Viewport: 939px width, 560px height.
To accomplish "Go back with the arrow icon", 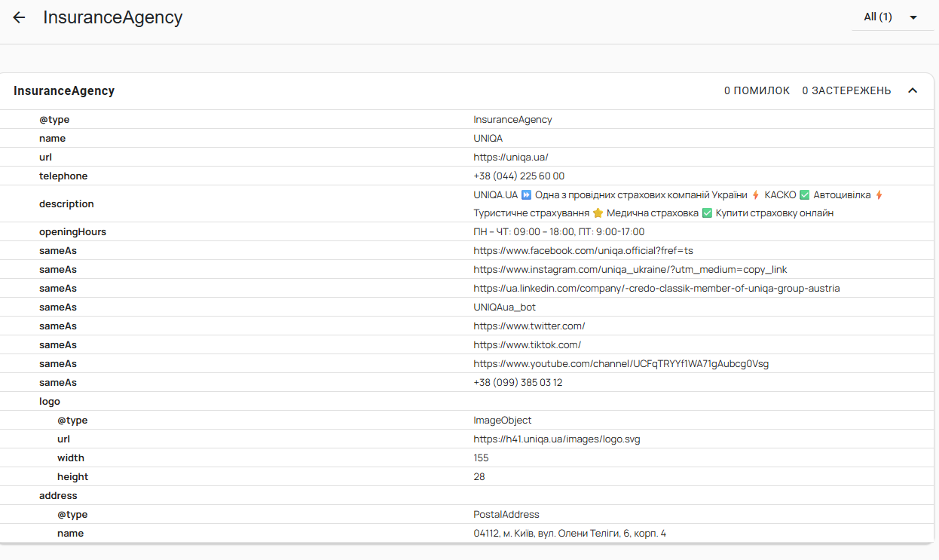I will tap(19, 17).
